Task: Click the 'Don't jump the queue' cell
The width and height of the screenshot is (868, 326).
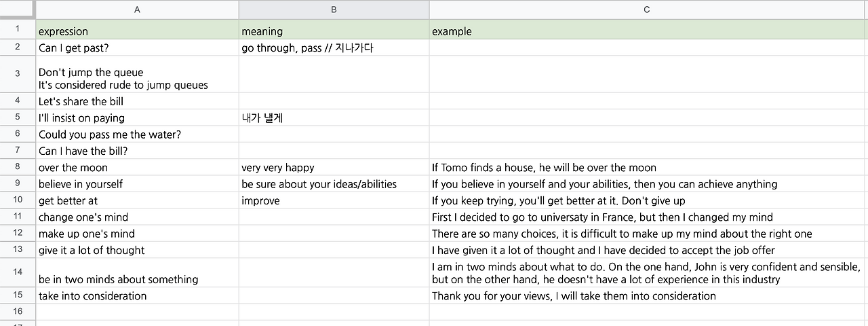Action: pyautogui.click(x=137, y=74)
